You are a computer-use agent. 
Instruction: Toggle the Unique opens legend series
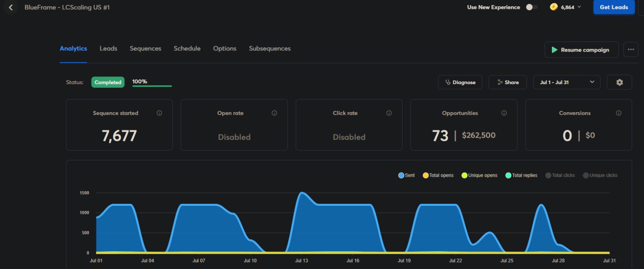pyautogui.click(x=479, y=175)
